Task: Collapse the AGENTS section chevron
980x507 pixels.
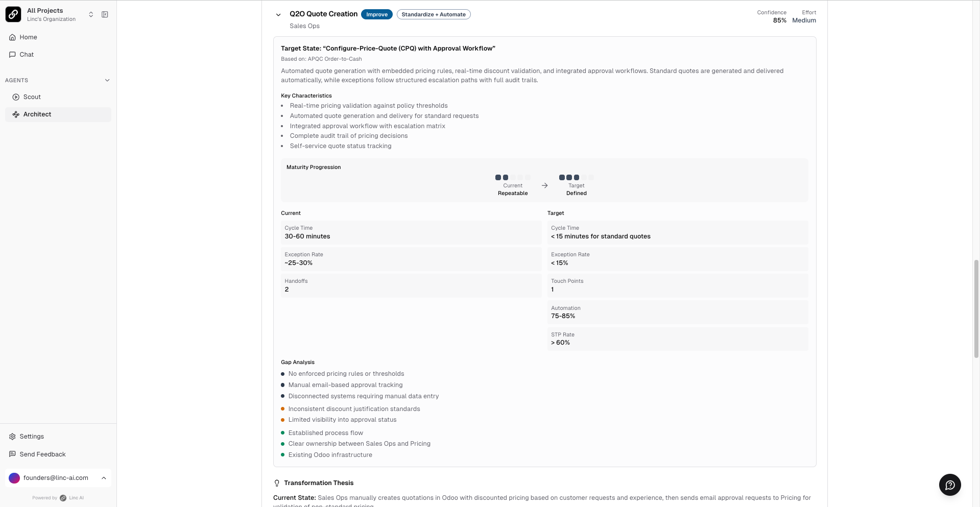Action: pos(107,80)
